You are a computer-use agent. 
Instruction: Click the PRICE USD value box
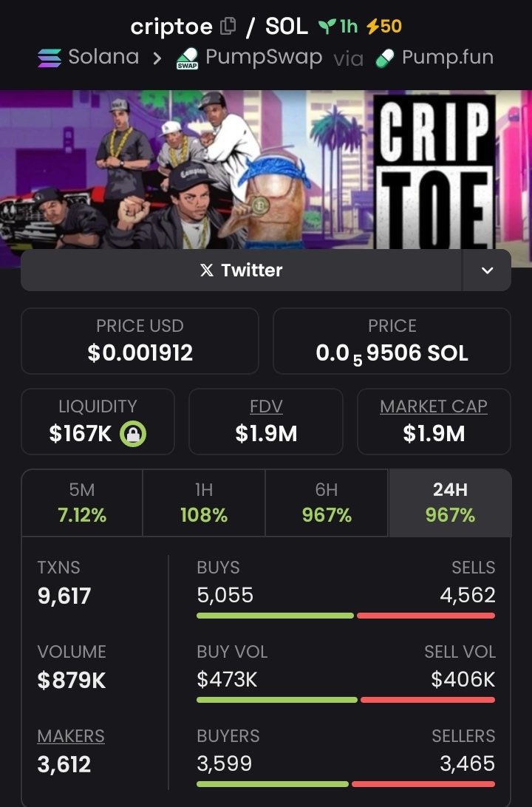(140, 341)
